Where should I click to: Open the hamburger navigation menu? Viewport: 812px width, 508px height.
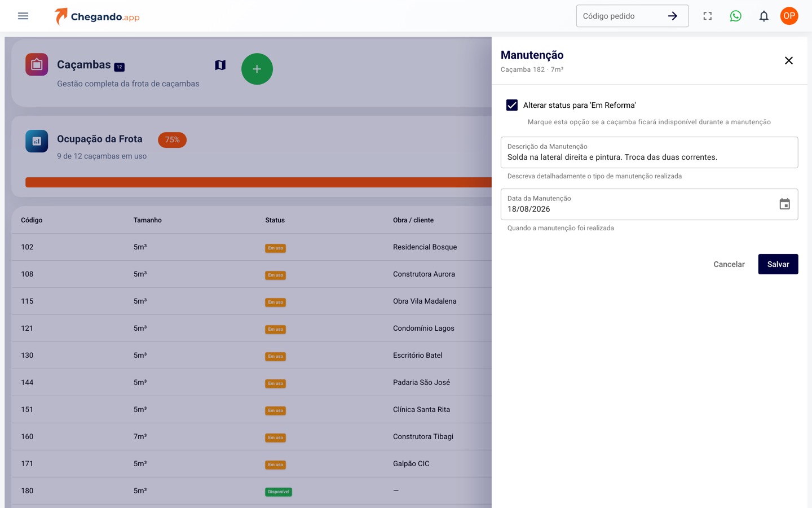[x=23, y=16]
